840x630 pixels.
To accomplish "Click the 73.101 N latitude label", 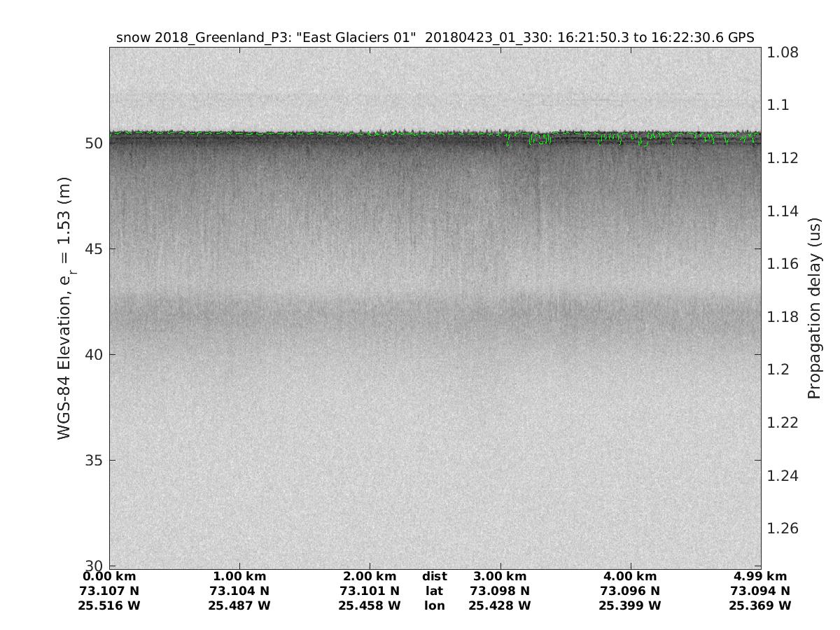I will click(x=370, y=591).
